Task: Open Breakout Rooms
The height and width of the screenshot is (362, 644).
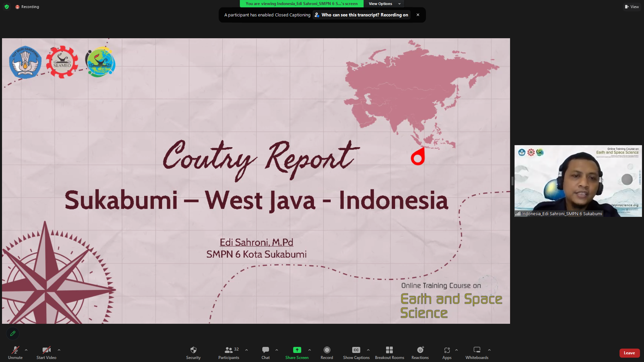Action: coord(389,353)
